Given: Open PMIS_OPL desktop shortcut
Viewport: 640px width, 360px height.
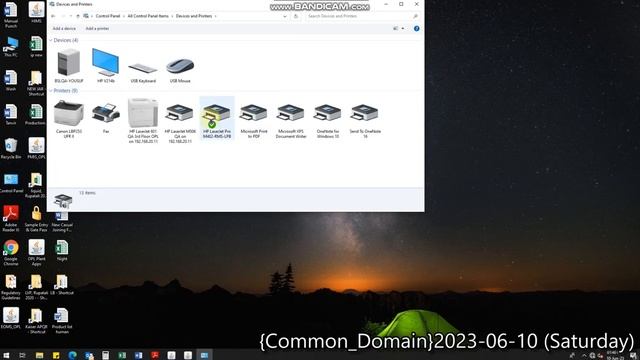Looking at the screenshot, I should (x=36, y=149).
